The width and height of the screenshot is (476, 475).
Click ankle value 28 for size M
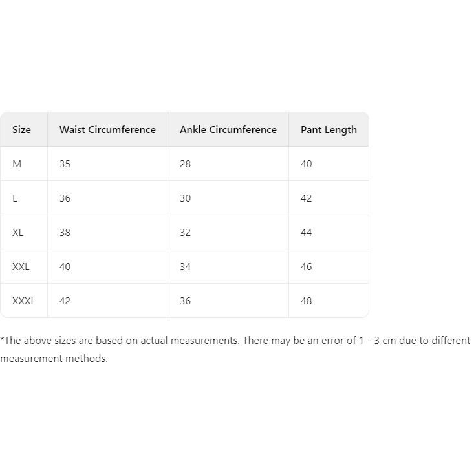pyautogui.click(x=186, y=164)
